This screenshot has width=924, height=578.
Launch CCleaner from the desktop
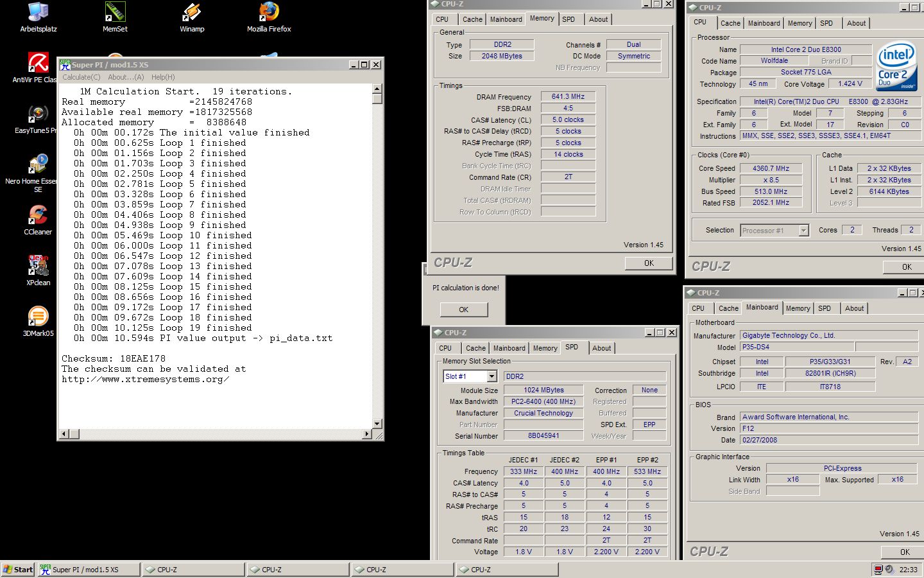coord(38,220)
